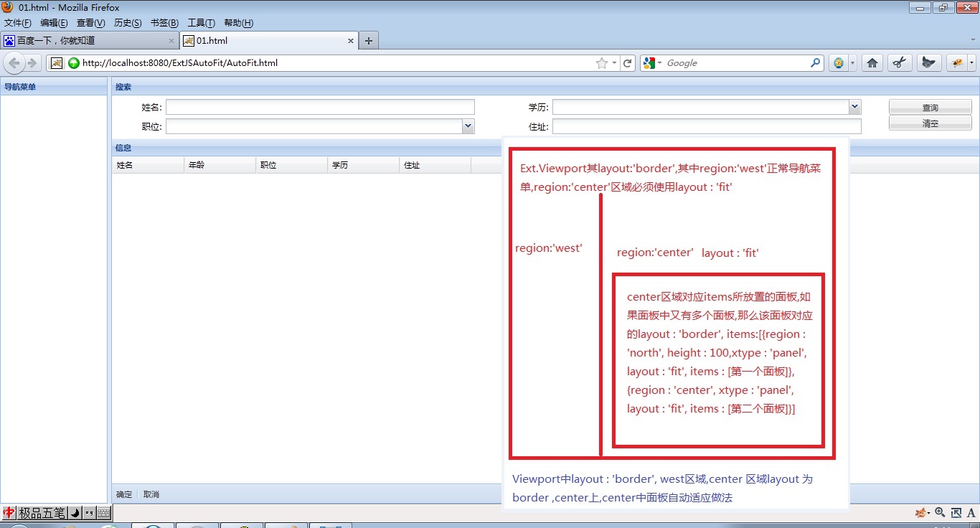The height and width of the screenshot is (528, 980).
Task: Open the 编辑(E) menu
Action: click(55, 23)
